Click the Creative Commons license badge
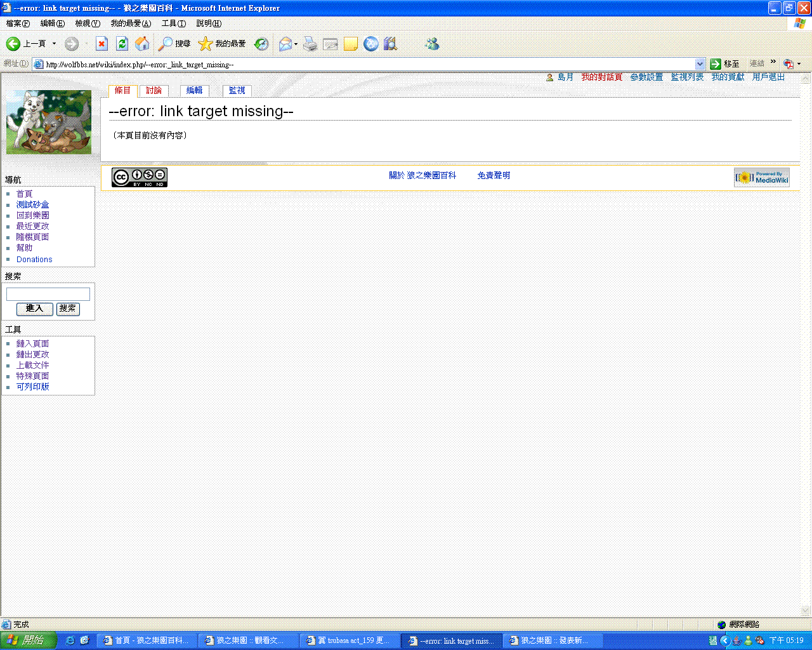The image size is (812, 650). click(140, 177)
